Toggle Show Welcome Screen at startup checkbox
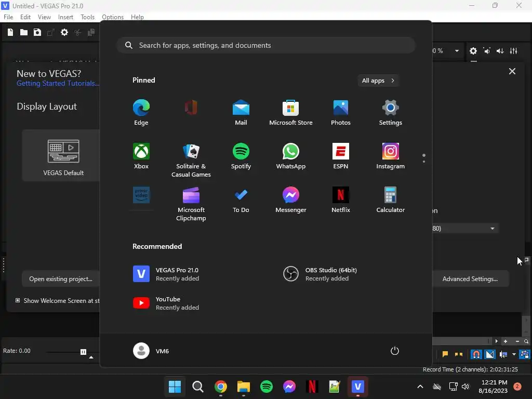The image size is (532, 399). [x=18, y=300]
